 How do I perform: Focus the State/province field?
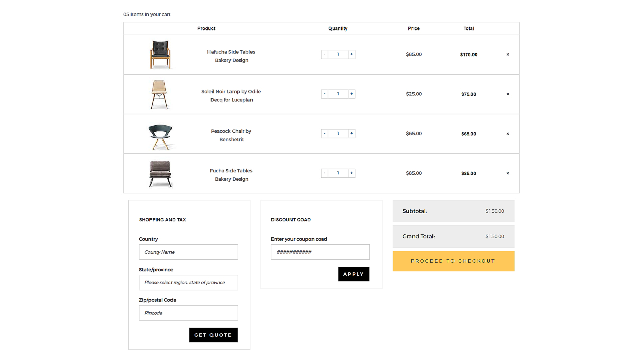click(x=188, y=282)
